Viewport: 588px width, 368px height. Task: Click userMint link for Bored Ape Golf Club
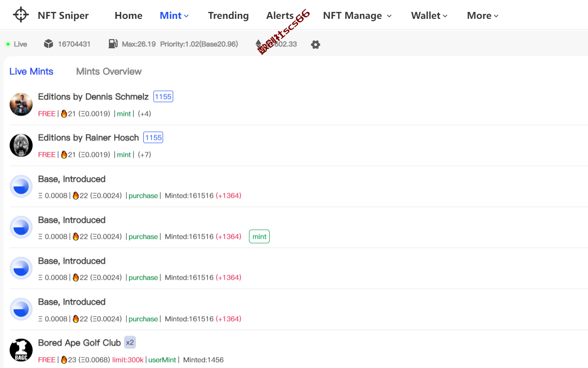tap(162, 360)
